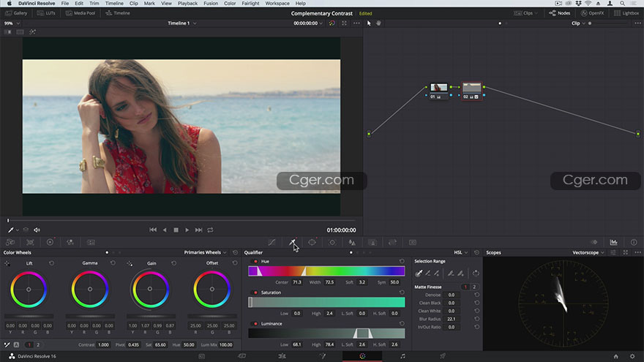Reset the Lift color wheel

coord(51,263)
